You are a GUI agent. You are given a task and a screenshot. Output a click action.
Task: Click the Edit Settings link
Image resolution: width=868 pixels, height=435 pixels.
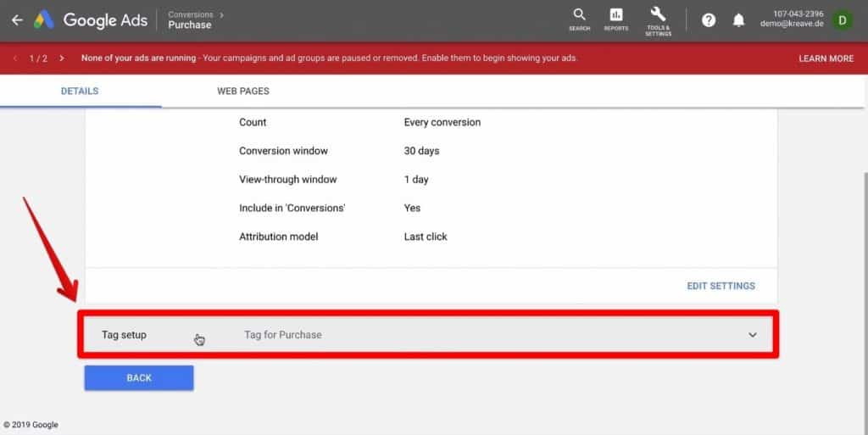tap(721, 286)
